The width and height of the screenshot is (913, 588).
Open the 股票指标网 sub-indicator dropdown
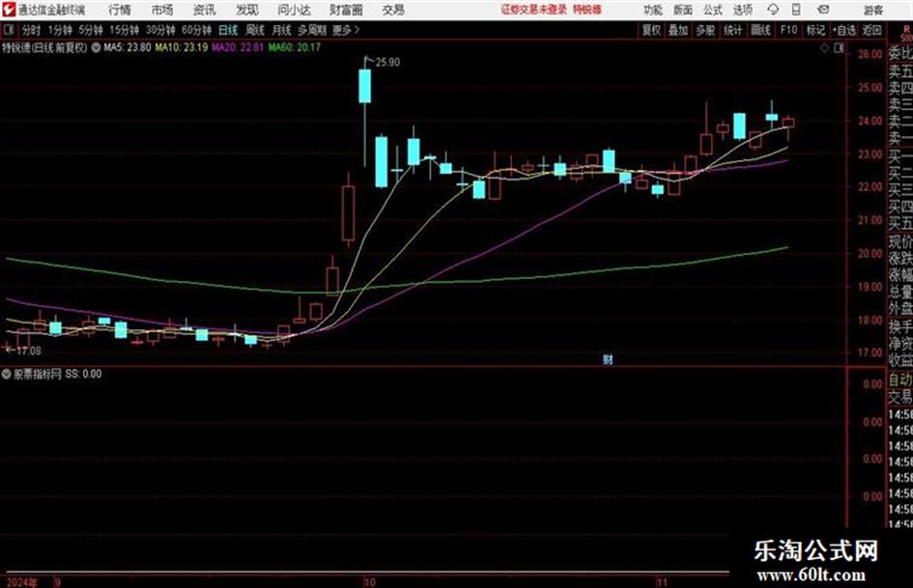(x=7, y=375)
